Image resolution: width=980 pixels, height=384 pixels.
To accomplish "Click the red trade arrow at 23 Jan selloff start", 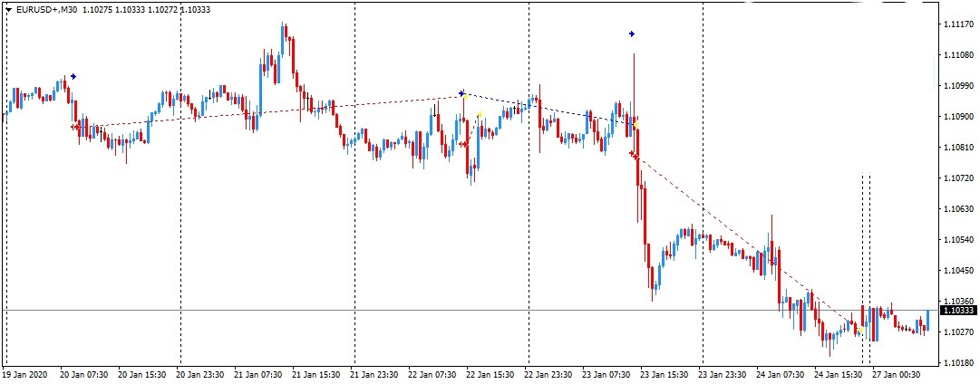I will point(633,154).
